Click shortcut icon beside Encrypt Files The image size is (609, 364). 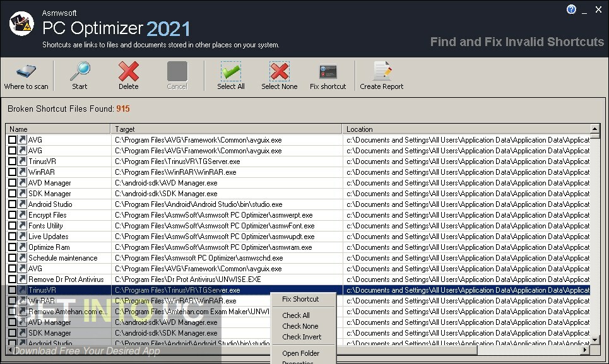click(x=23, y=215)
